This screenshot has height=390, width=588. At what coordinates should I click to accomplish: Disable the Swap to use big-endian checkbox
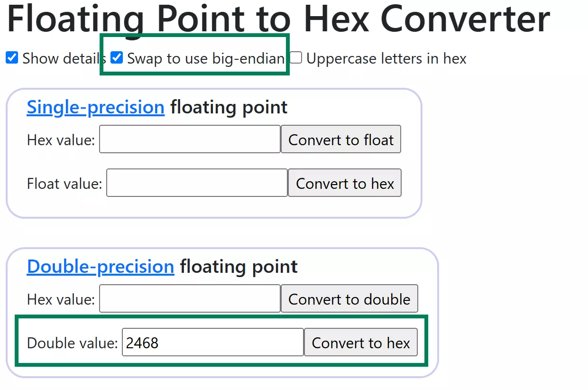click(x=117, y=58)
